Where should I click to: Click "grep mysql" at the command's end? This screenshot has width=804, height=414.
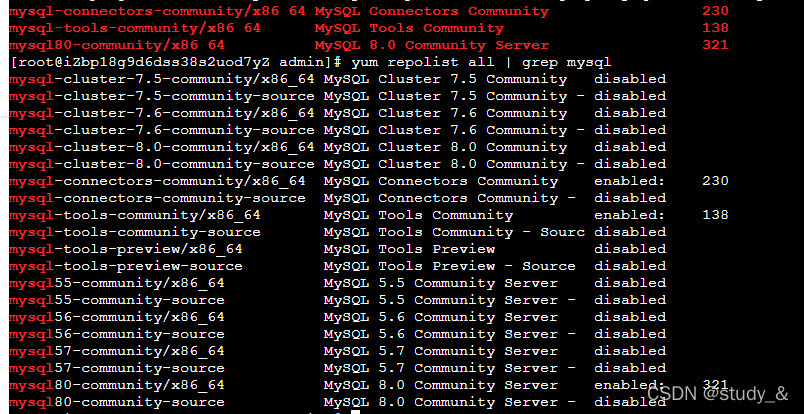pos(567,63)
